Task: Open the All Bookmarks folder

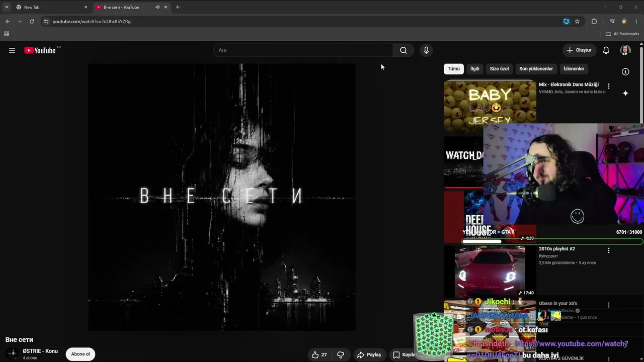Action: click(x=622, y=34)
